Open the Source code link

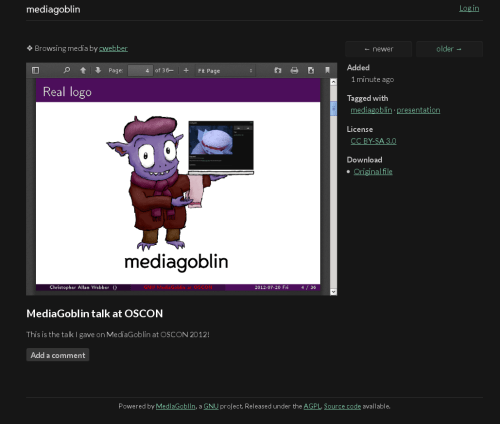pos(342,406)
